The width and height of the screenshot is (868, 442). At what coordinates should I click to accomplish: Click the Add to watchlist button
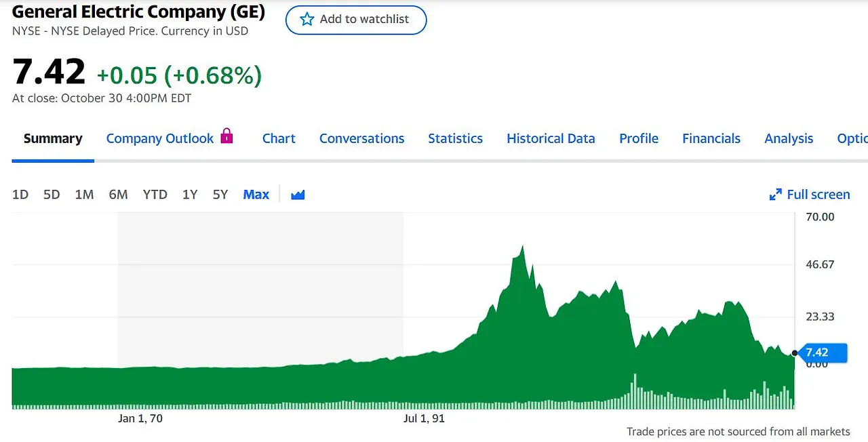[x=356, y=20]
